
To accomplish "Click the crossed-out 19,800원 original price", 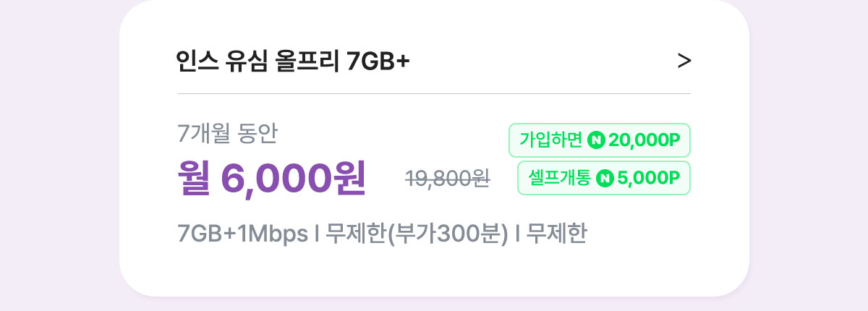I will pos(448,179).
